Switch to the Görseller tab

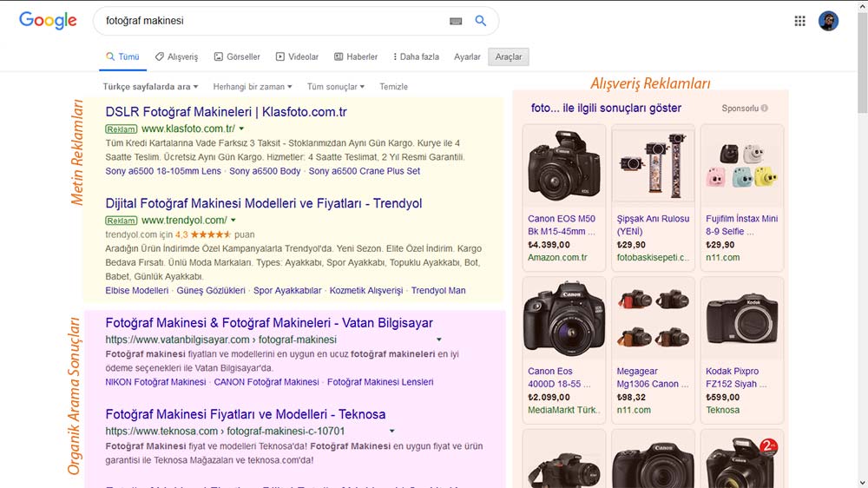tap(237, 56)
